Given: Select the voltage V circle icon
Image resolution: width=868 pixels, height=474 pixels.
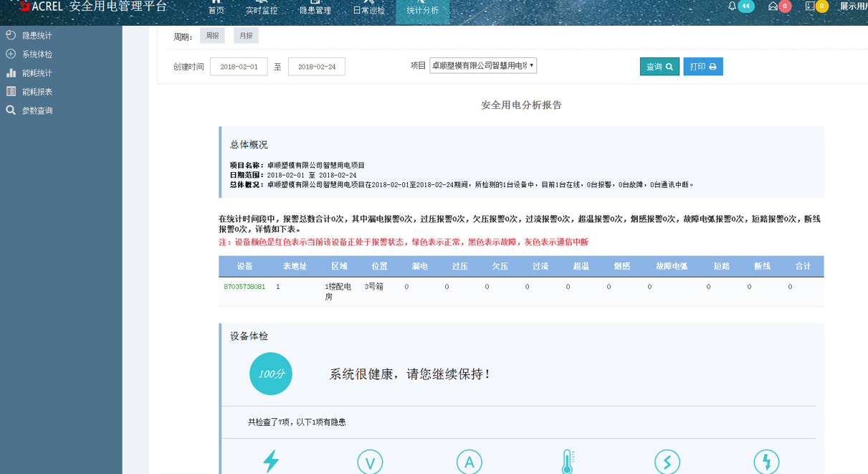Looking at the screenshot, I should [x=370, y=462].
